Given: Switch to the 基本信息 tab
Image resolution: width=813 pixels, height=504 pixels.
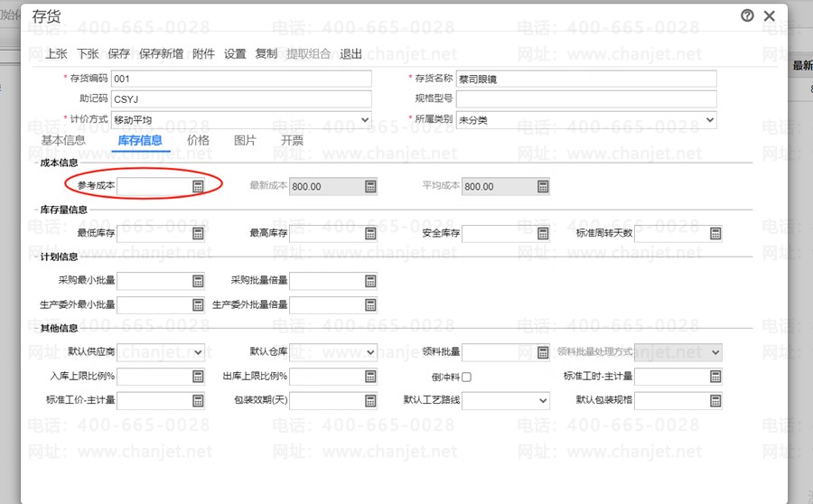Looking at the screenshot, I should pyautogui.click(x=63, y=140).
